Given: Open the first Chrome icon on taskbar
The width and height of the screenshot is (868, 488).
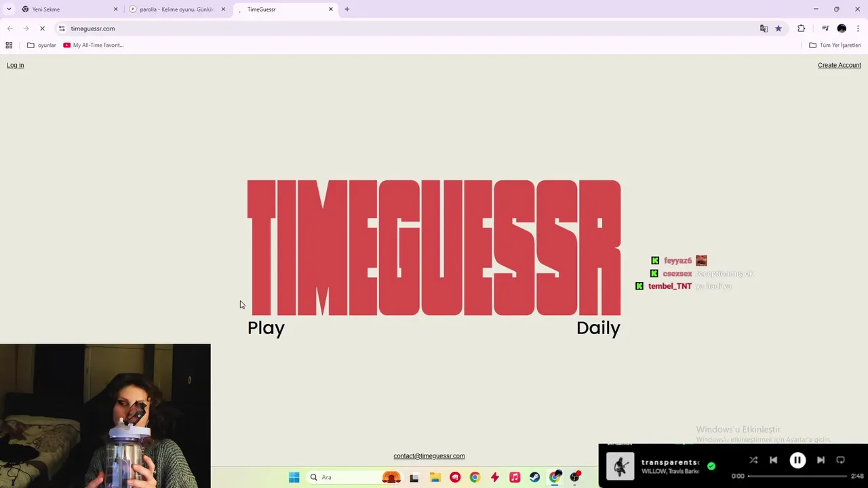Looking at the screenshot, I should tap(475, 477).
